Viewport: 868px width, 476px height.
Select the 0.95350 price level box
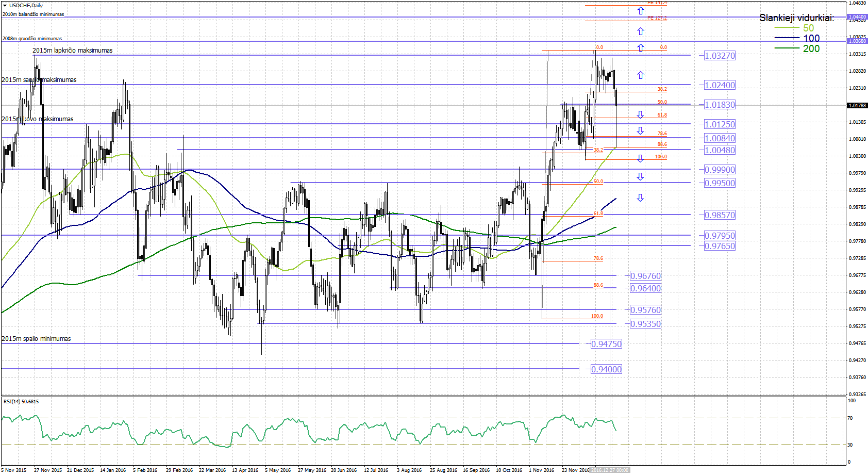646,324
